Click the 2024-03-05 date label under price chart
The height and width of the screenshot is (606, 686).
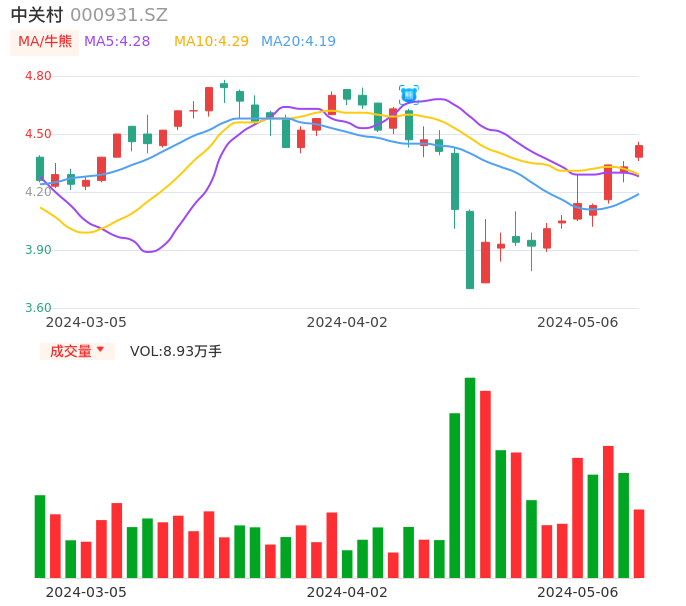tap(86, 322)
